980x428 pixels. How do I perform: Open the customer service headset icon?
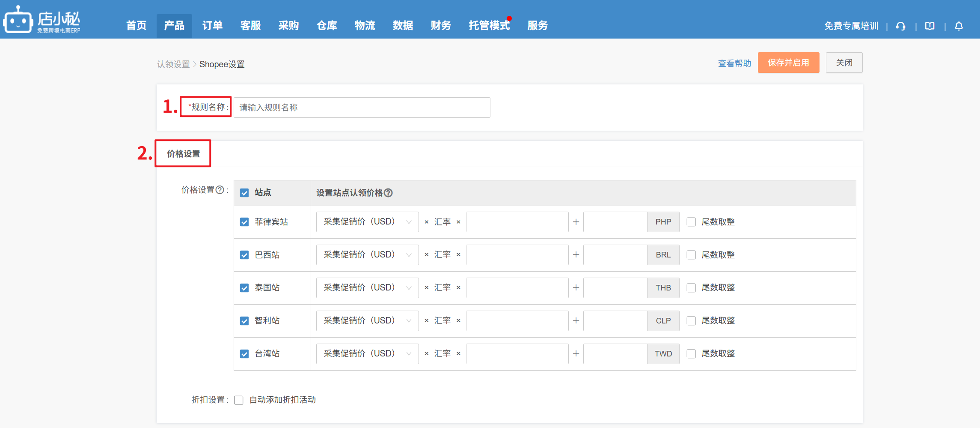coord(900,26)
